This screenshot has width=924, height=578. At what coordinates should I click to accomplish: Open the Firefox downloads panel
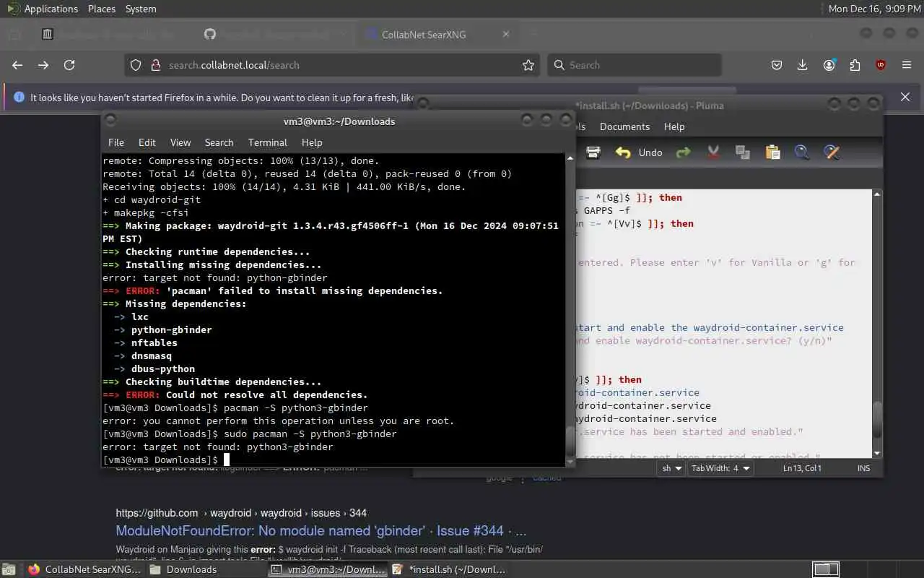pos(802,65)
